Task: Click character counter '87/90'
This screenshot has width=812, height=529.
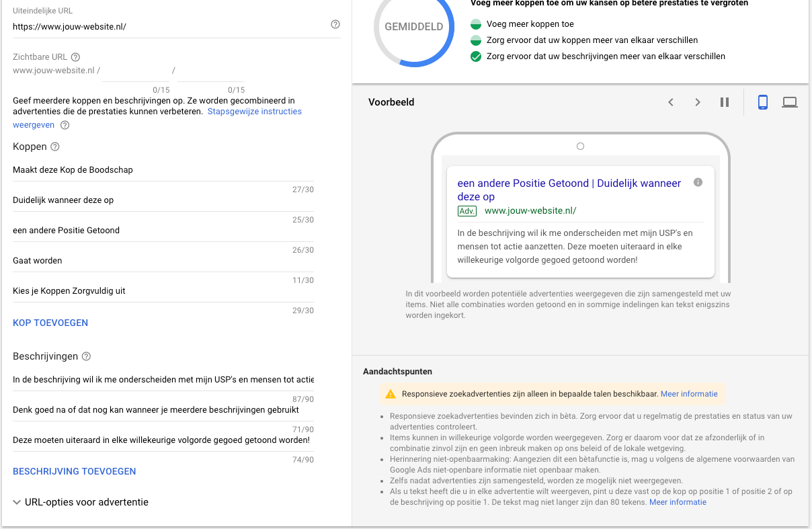Action: [302, 399]
